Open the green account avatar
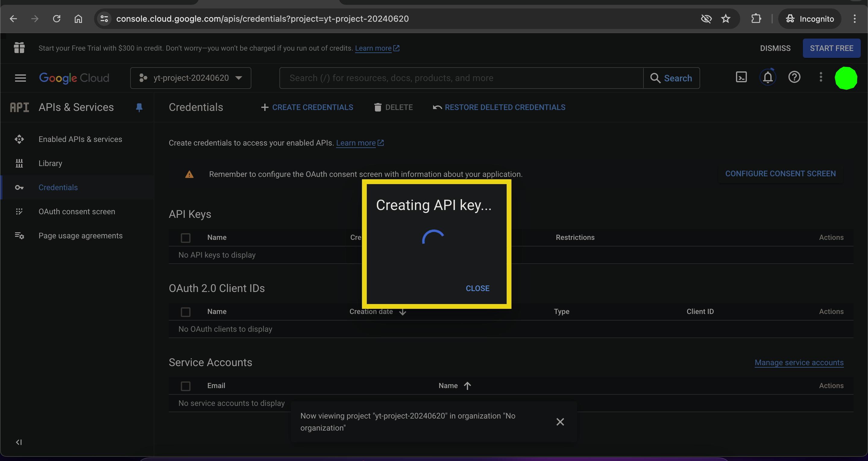The height and width of the screenshot is (461, 868). pyautogui.click(x=846, y=78)
